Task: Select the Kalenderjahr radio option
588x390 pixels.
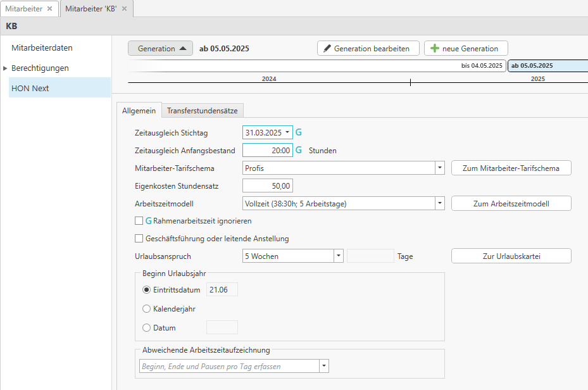Action: pyautogui.click(x=147, y=309)
